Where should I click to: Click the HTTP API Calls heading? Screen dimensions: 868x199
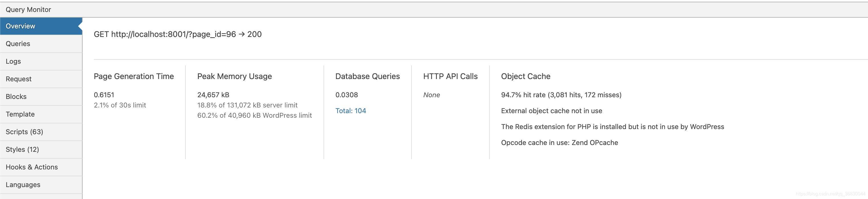tap(451, 76)
